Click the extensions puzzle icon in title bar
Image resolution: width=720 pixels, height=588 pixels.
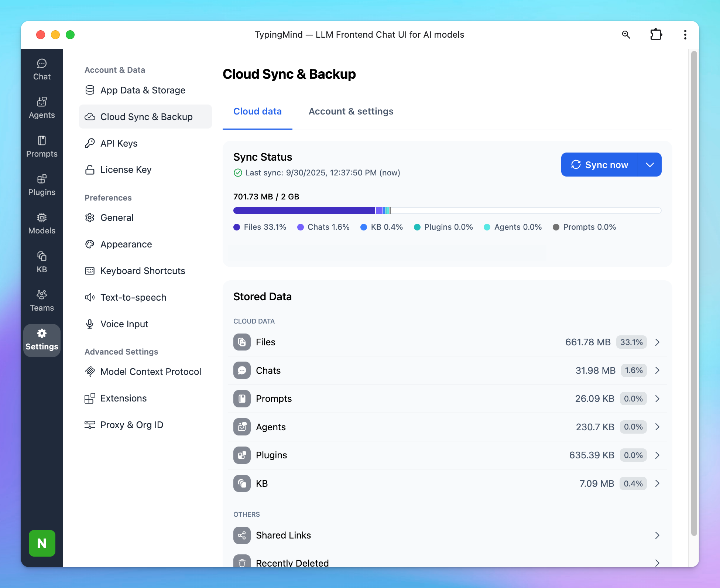pos(656,35)
